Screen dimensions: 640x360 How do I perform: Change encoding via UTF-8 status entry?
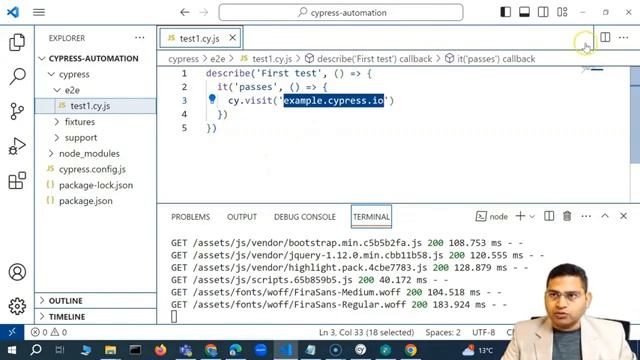coord(484,332)
